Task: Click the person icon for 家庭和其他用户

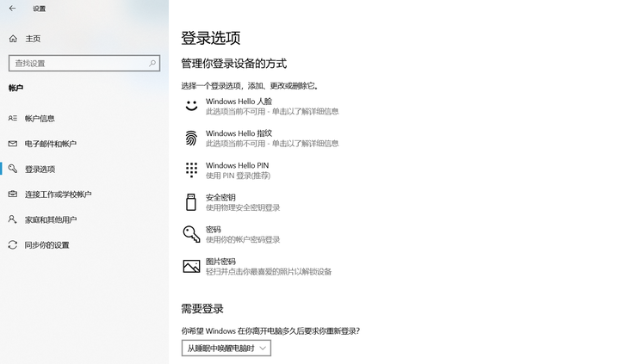Action: coord(13,219)
